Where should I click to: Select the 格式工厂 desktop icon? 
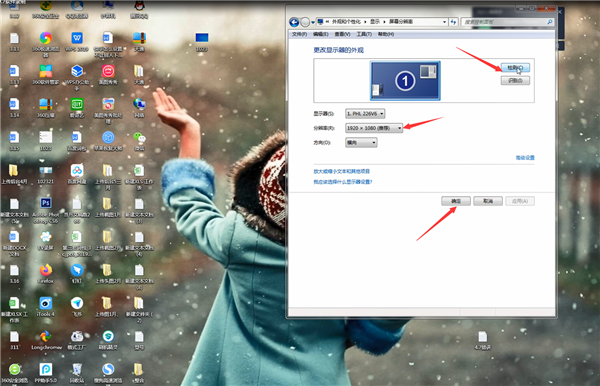click(77, 340)
